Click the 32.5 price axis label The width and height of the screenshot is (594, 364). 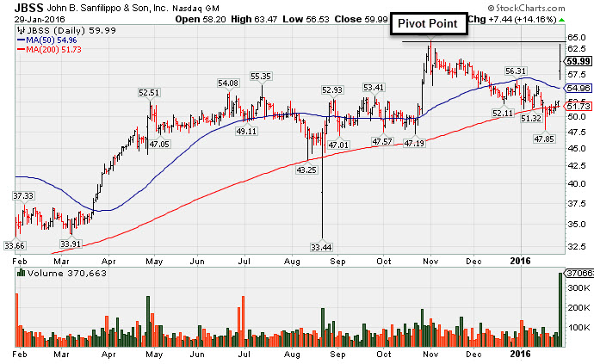click(x=577, y=247)
